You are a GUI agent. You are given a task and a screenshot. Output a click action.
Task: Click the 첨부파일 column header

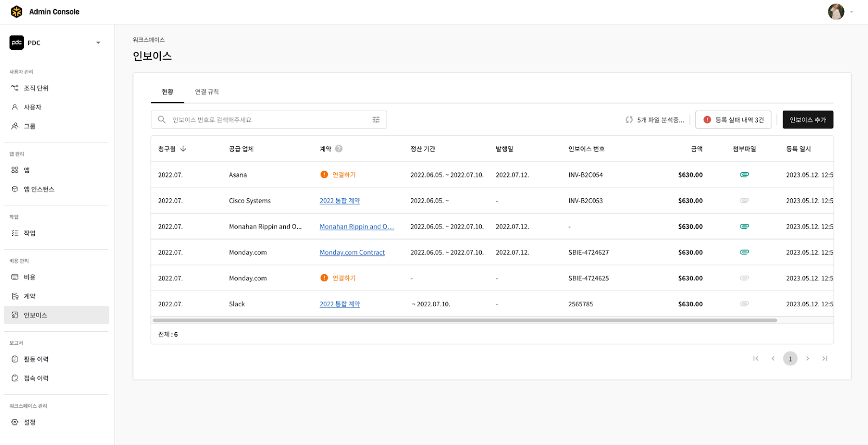click(744, 149)
